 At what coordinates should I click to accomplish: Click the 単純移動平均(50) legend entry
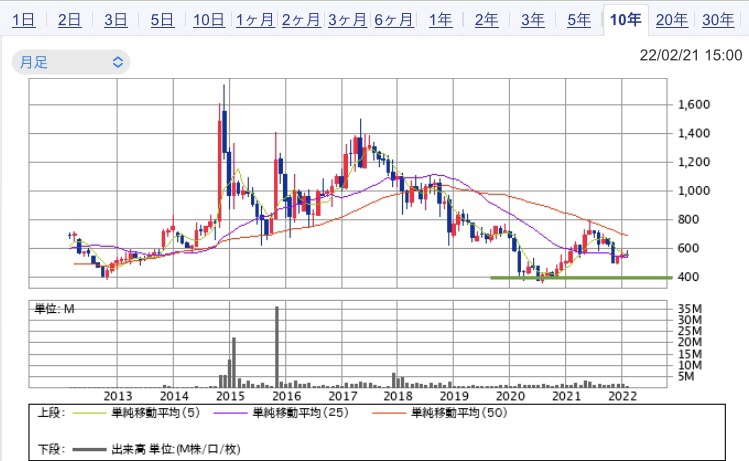(x=459, y=412)
